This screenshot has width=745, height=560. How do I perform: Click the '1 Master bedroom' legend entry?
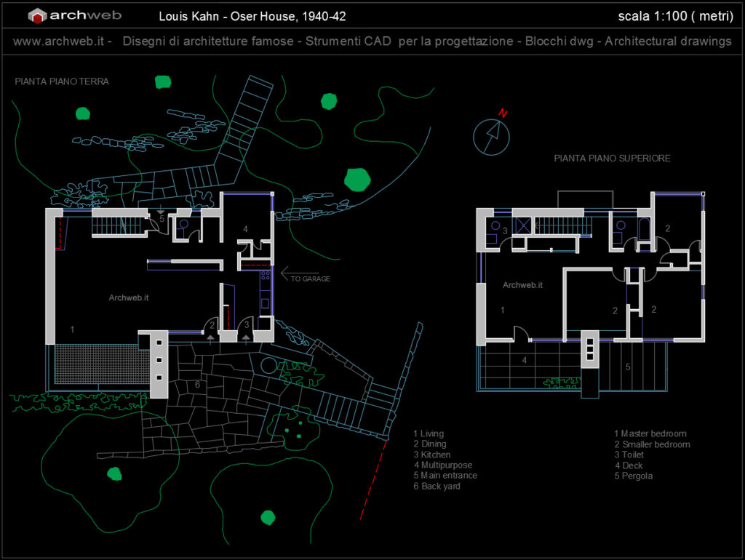coord(650,433)
